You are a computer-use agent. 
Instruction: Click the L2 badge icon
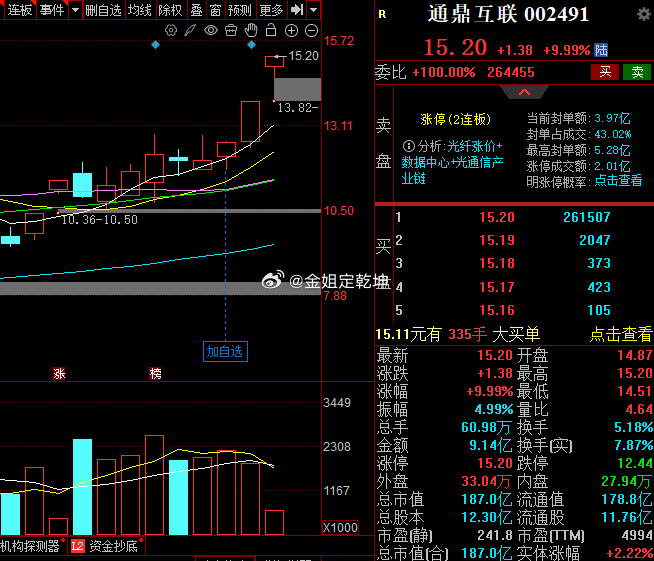click(x=78, y=546)
